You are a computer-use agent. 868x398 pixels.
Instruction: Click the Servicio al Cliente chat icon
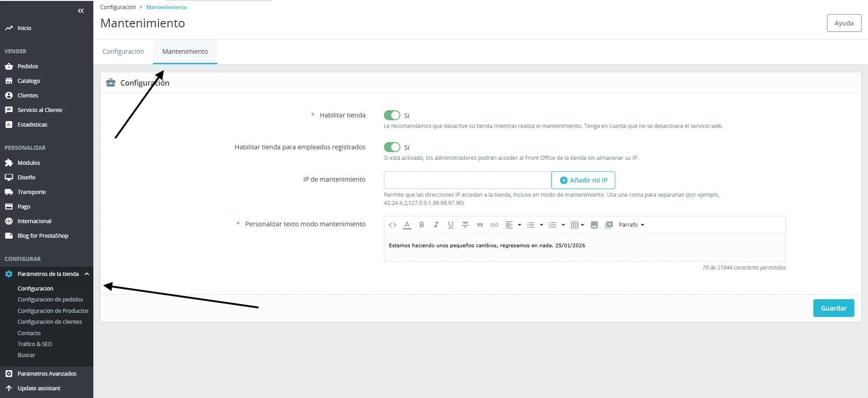click(x=9, y=110)
